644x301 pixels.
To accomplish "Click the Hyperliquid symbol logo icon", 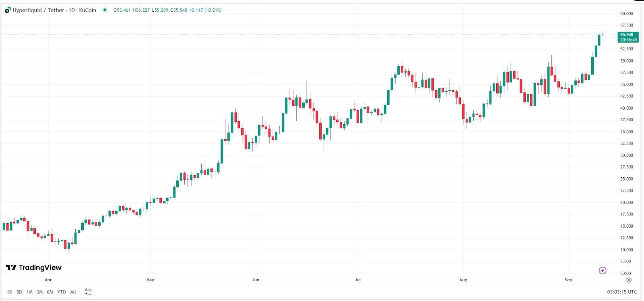I will [8, 10].
